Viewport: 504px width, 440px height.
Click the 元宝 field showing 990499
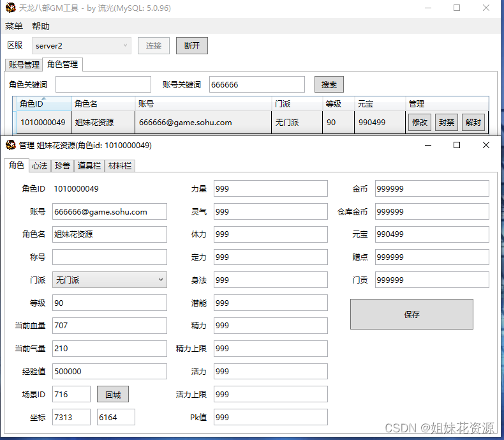tap(431, 234)
